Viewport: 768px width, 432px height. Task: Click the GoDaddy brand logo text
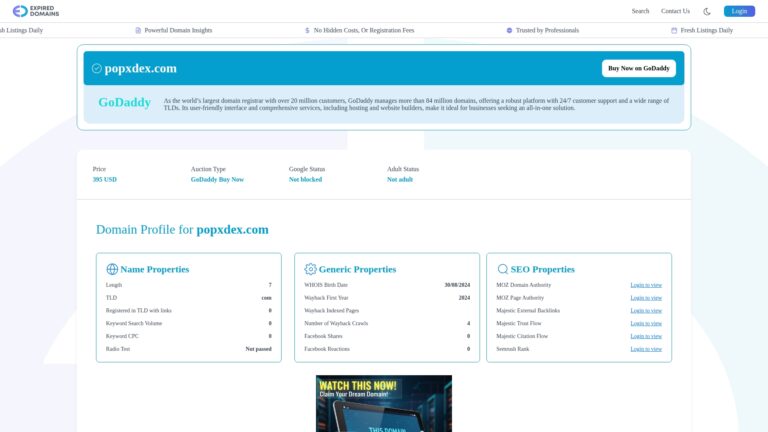(x=124, y=102)
